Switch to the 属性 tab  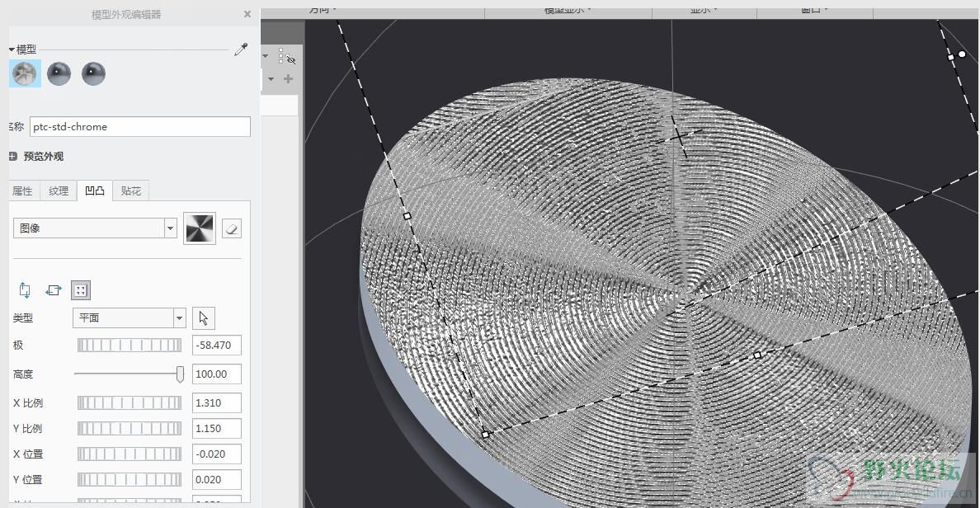click(x=22, y=191)
